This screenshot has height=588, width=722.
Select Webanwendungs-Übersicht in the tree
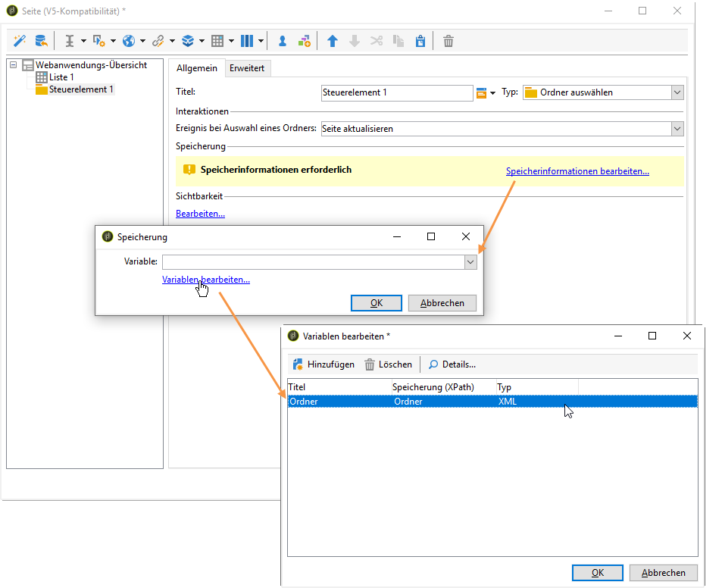pos(91,65)
